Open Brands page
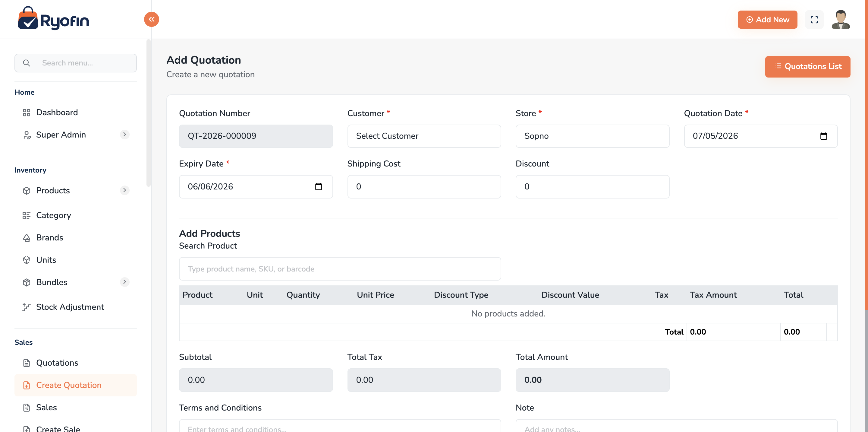This screenshot has height=432, width=868. click(75, 237)
